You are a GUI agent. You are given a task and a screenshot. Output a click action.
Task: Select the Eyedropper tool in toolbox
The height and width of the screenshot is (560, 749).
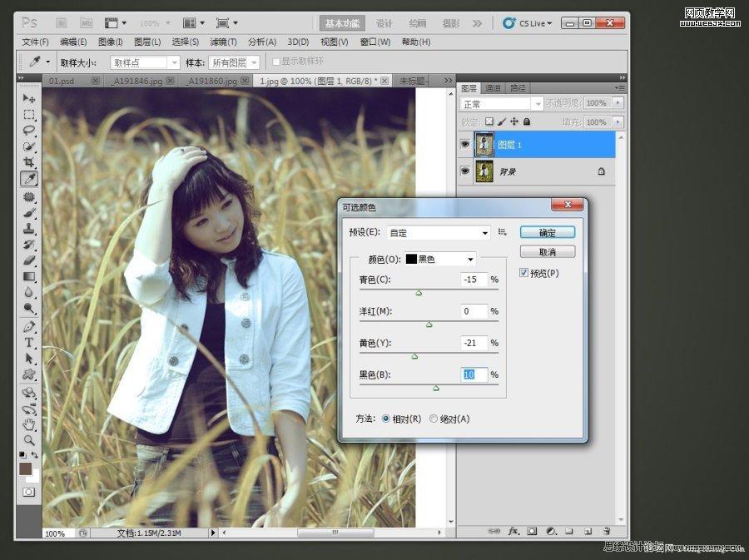[x=29, y=179]
